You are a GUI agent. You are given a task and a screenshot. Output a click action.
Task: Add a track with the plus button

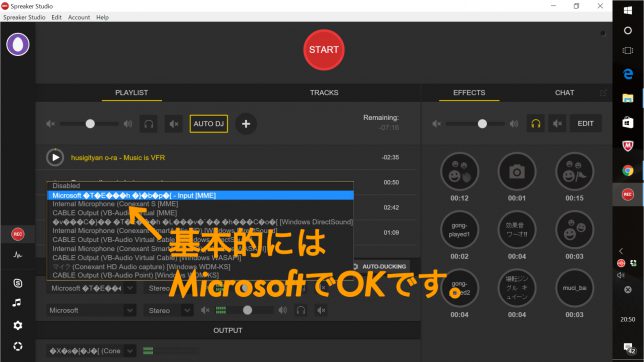pyautogui.click(x=246, y=124)
